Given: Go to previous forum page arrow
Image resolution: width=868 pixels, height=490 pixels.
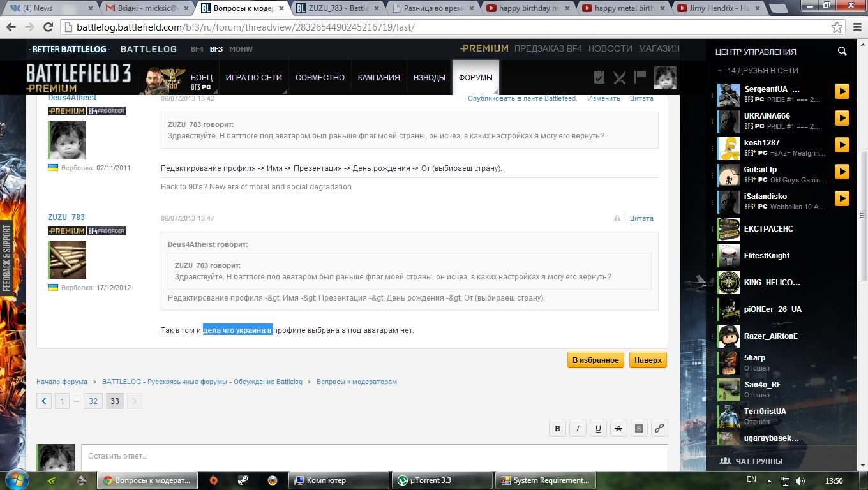Looking at the screenshot, I should pyautogui.click(x=44, y=401).
